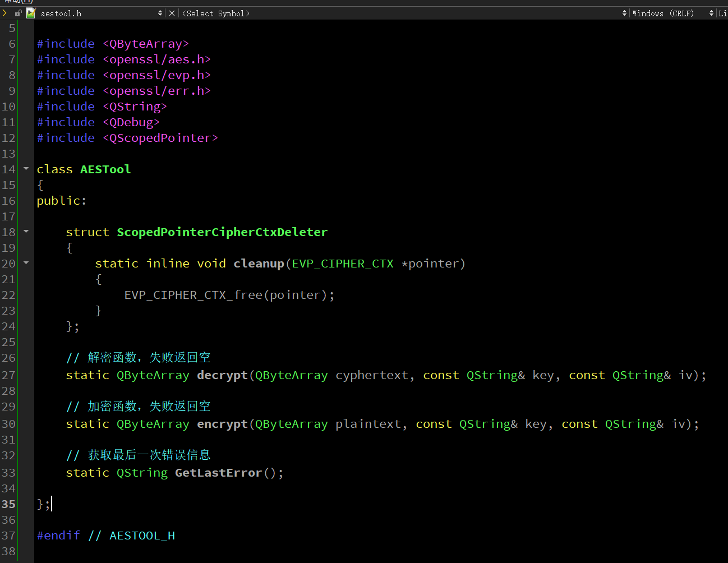
Task: Click the aestool.h file type icon
Action: pos(31,13)
